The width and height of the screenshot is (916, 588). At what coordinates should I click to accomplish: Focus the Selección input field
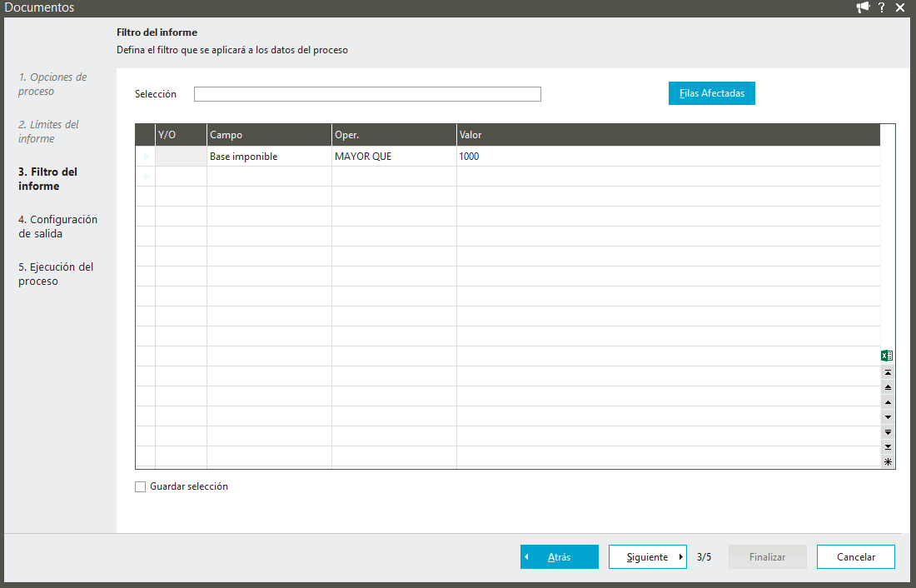click(x=367, y=94)
